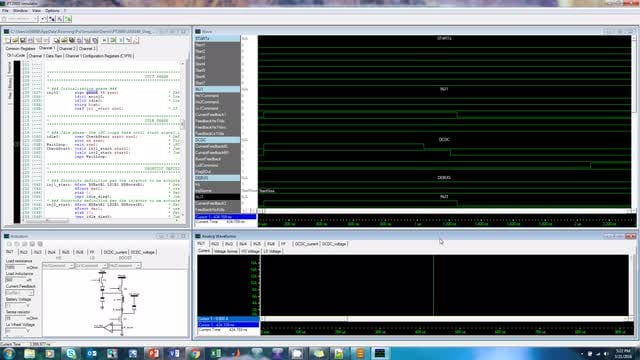Click the new file icon in code window toolbar

(x=7, y=40)
